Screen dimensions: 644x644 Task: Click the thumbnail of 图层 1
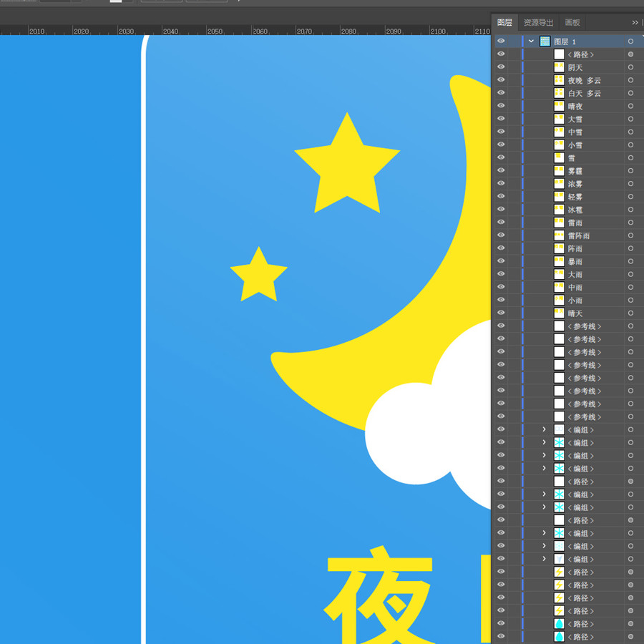coord(545,41)
